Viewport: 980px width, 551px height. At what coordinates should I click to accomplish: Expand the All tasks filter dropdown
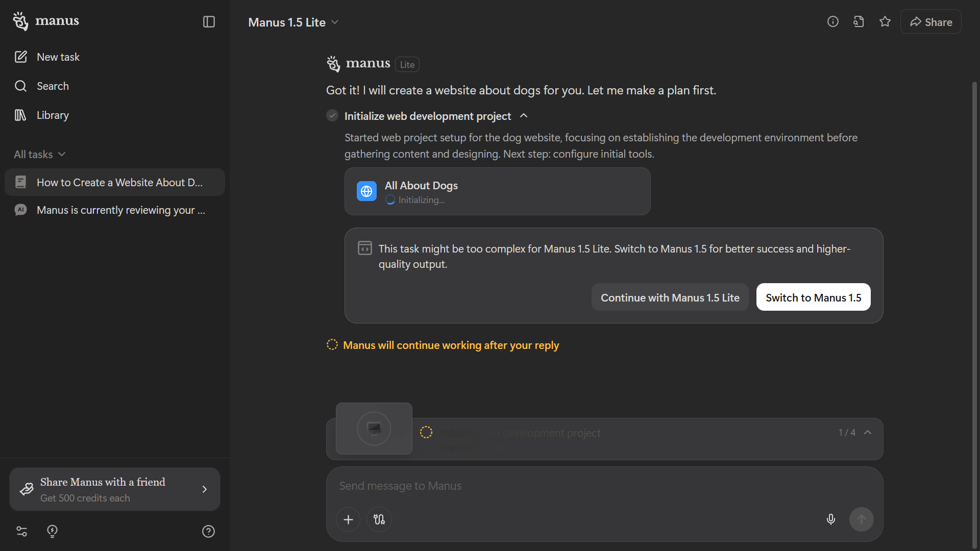pyautogui.click(x=39, y=154)
